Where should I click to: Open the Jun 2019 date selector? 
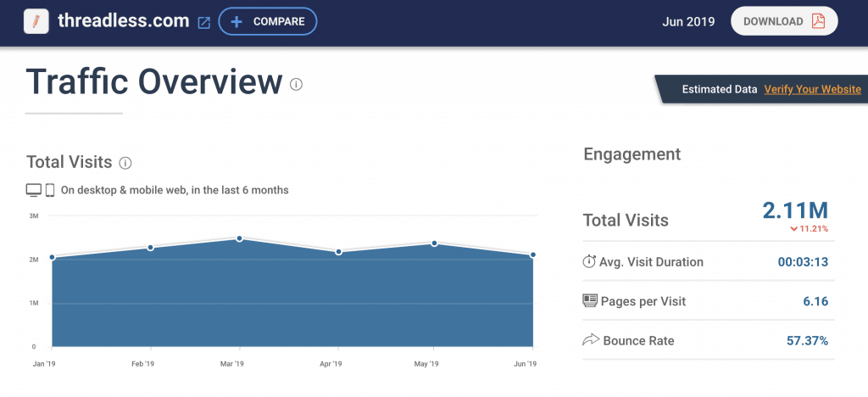pyautogui.click(x=687, y=21)
